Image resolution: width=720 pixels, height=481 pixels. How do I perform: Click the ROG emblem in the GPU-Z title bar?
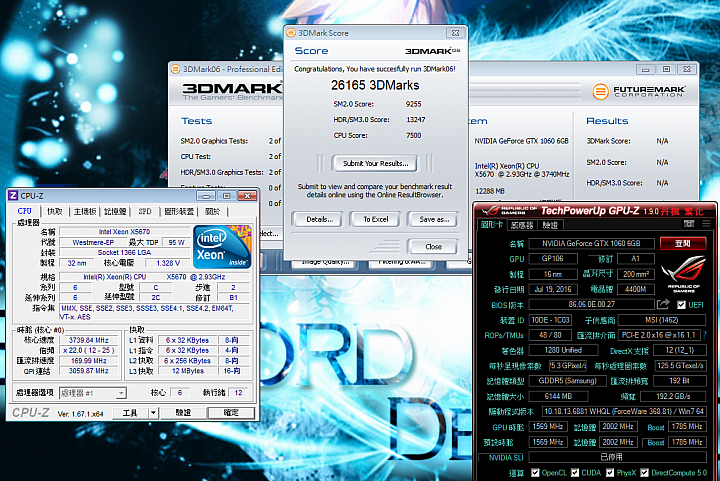(490, 211)
